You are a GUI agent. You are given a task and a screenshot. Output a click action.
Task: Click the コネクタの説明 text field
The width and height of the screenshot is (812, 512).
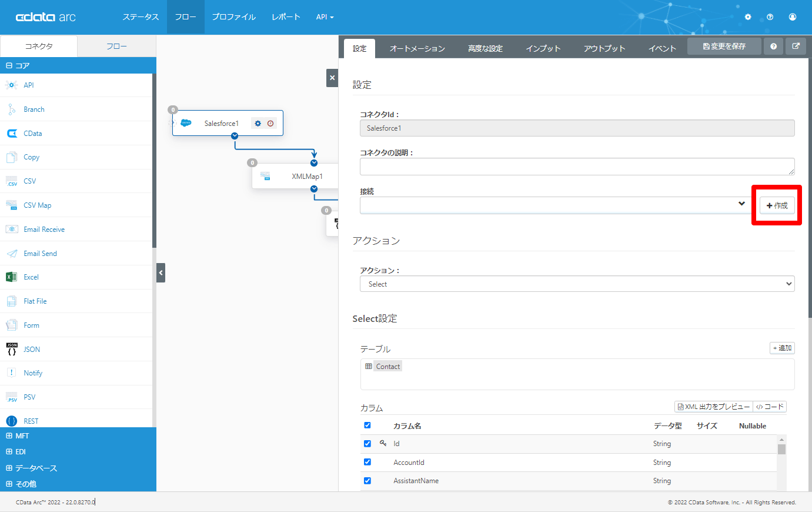(x=577, y=167)
